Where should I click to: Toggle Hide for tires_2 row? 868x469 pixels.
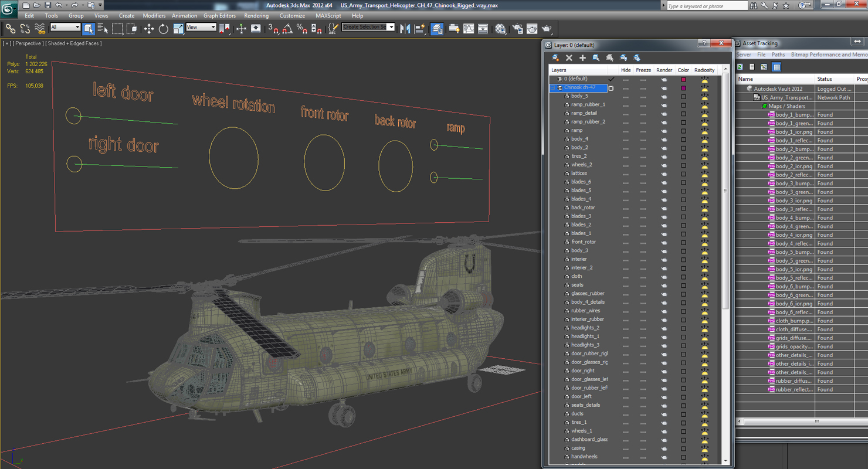pyautogui.click(x=626, y=157)
